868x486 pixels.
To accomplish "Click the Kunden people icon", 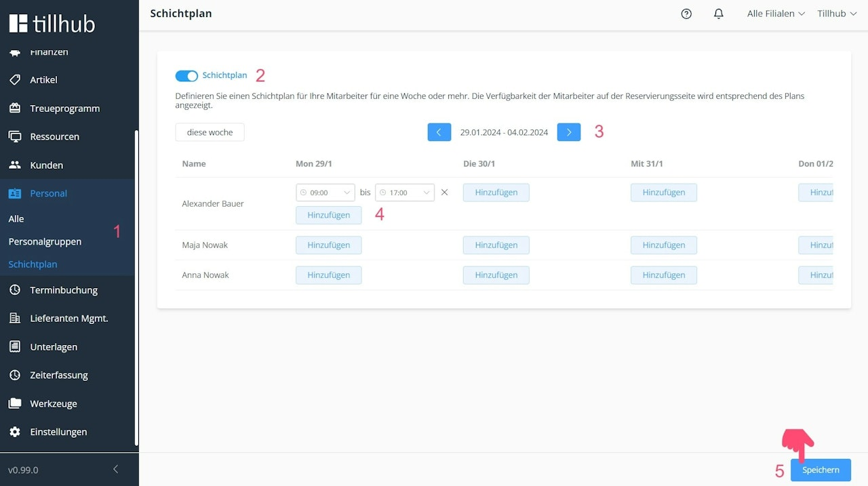I will pos(15,165).
